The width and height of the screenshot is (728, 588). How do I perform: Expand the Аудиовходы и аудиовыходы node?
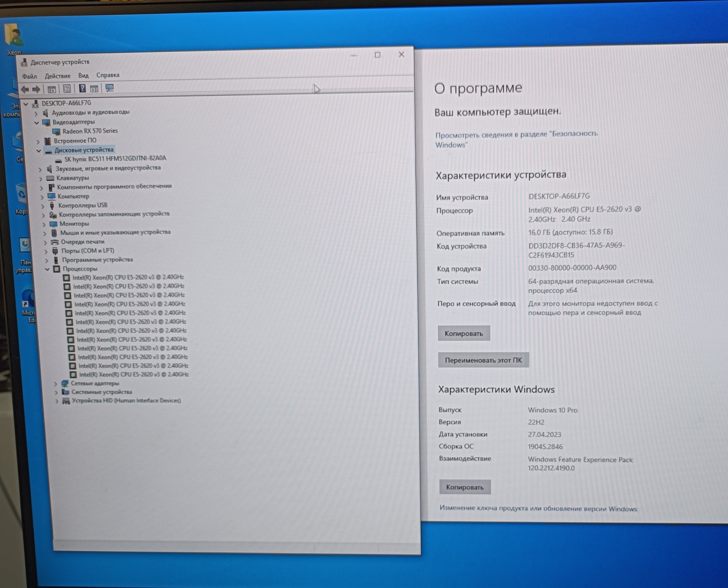pos(36,114)
